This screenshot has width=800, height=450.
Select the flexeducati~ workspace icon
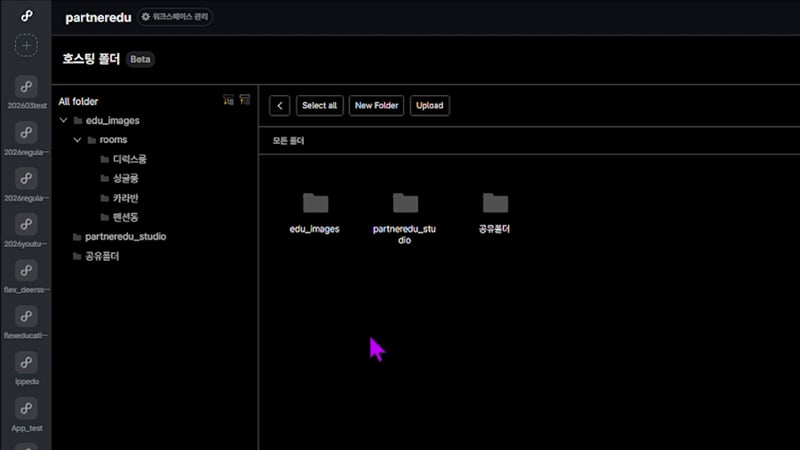pos(26,316)
